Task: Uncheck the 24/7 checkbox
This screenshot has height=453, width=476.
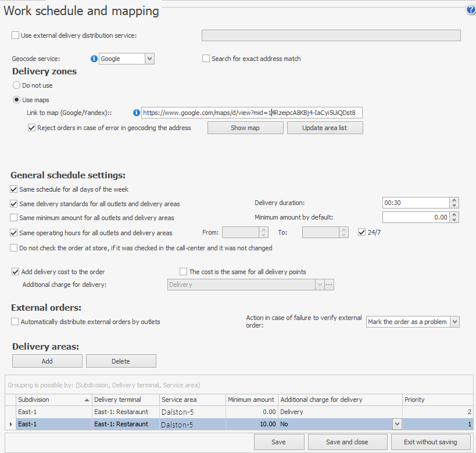Action: click(362, 233)
